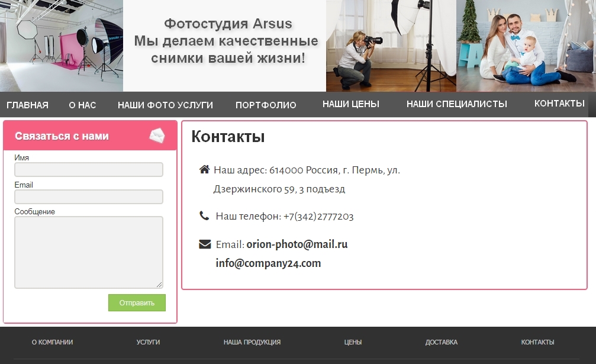This screenshot has height=364, width=596.
Task: Click the phone handset icon
Action: point(204,216)
